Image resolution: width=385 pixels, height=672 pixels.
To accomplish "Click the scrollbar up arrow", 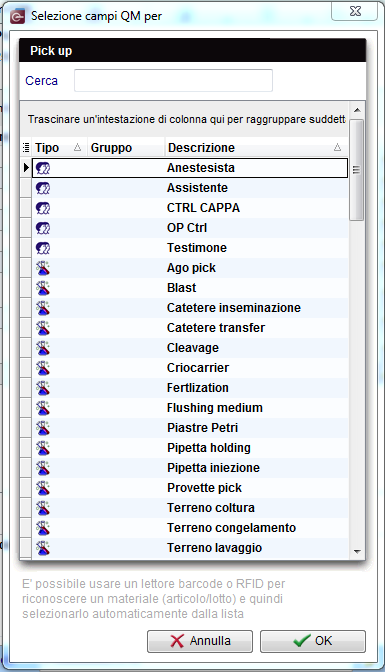I will pos(357,111).
